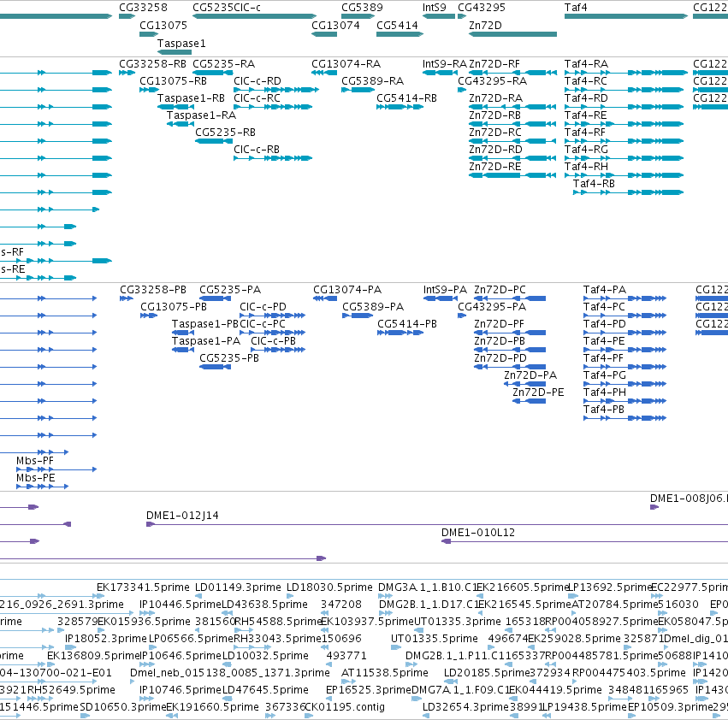Image resolution: width=728 pixels, height=720 pixels.
Task: Select the LD18030.5prime EST label
Action: pos(329,587)
